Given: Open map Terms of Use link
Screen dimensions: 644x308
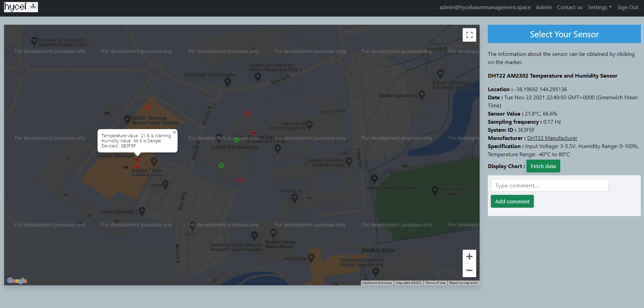Looking at the screenshot, I should (435, 283).
